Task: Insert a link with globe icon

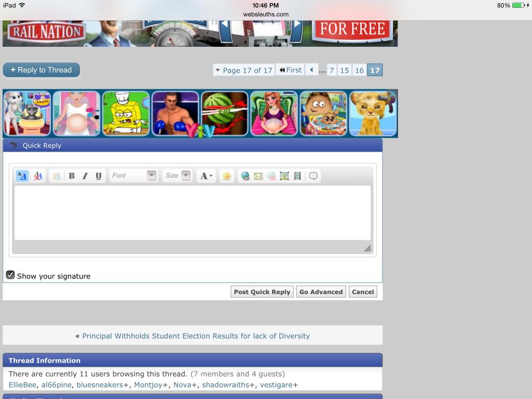Action: click(x=245, y=176)
